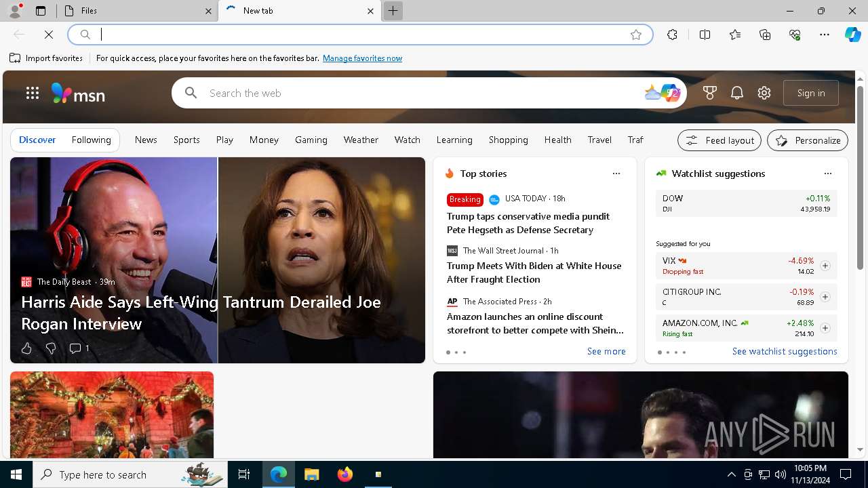Open Edge profile avatar
868x488 pixels.
(x=14, y=11)
